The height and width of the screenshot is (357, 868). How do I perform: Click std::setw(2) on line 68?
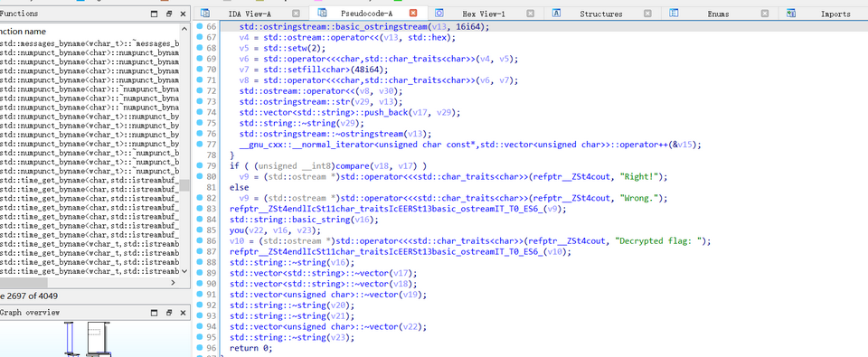click(x=293, y=48)
